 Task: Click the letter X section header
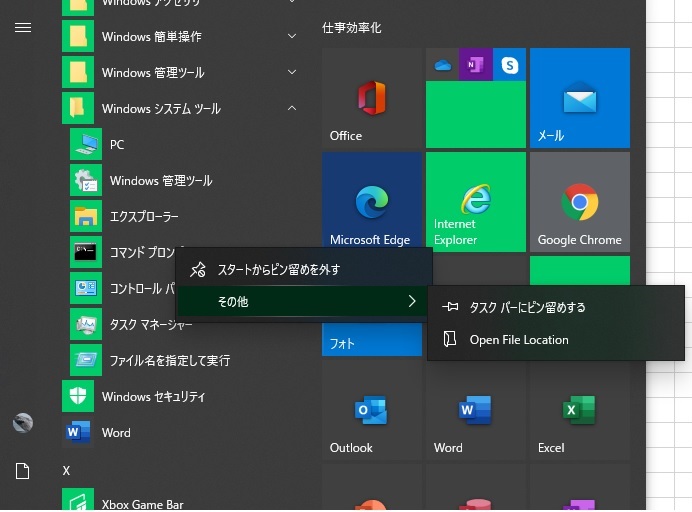66,471
